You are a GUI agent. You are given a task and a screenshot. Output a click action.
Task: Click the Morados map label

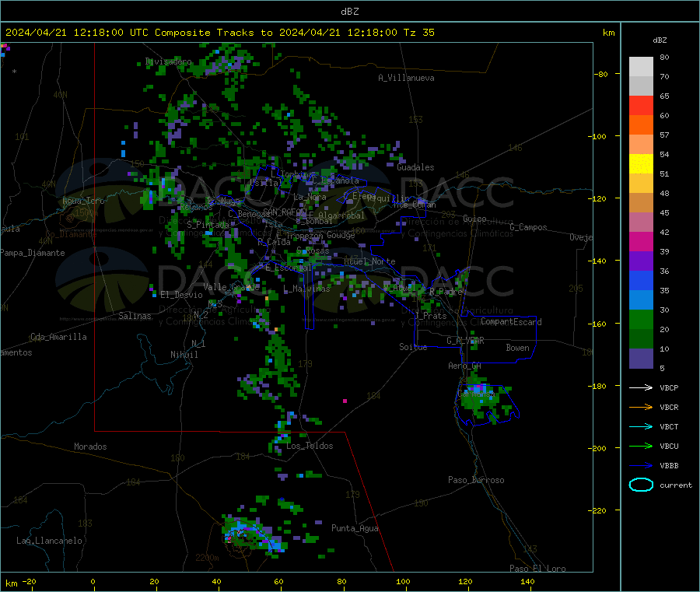click(x=90, y=447)
